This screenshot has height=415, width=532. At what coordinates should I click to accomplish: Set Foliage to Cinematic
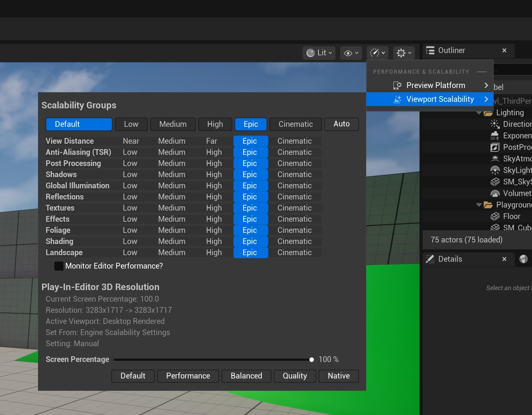pyautogui.click(x=294, y=230)
